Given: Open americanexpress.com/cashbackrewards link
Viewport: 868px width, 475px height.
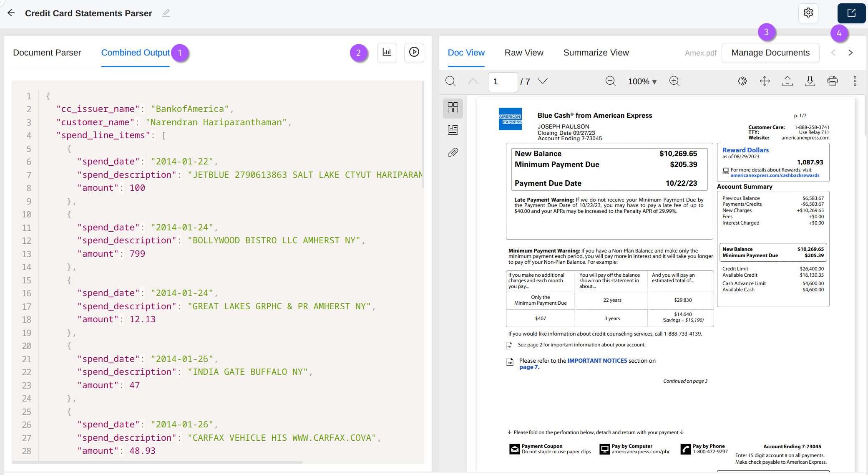Looking at the screenshot, I should point(775,175).
